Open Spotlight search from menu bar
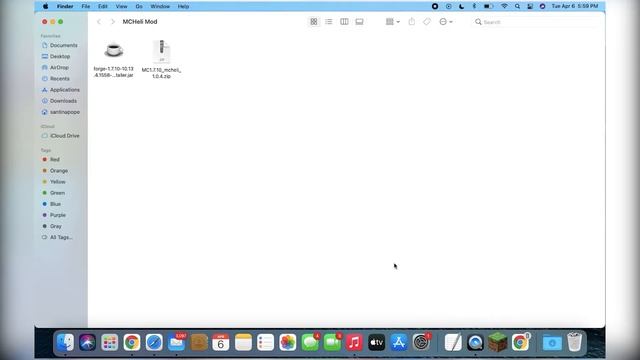Viewport: 640px width, 360px height. pyautogui.click(x=517, y=6)
